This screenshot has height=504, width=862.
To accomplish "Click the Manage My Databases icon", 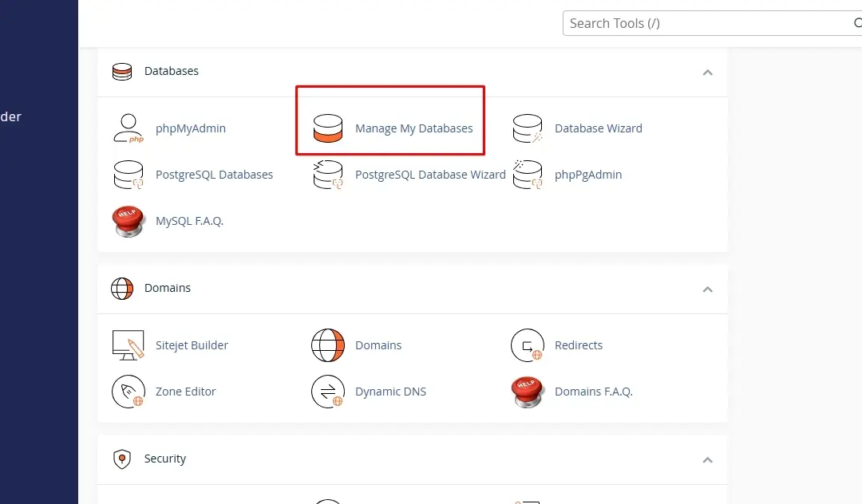I will (x=328, y=128).
